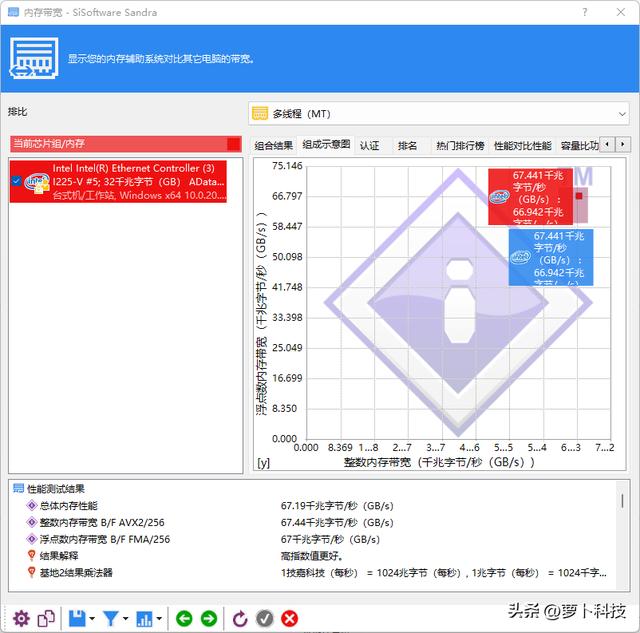Click the 排比 label
This screenshot has width=640, height=633.
(18, 112)
